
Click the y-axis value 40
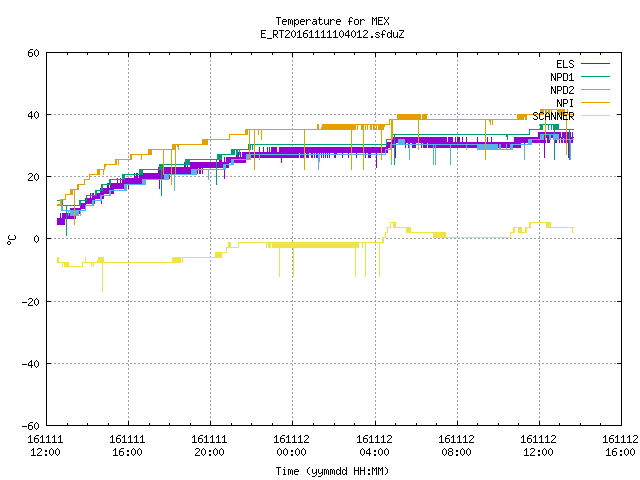[x=33, y=115]
